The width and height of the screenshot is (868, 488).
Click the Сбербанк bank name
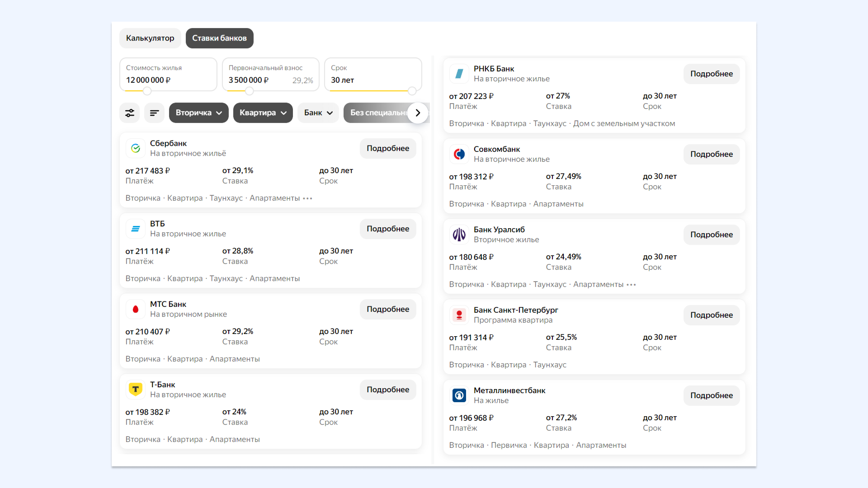coord(168,143)
